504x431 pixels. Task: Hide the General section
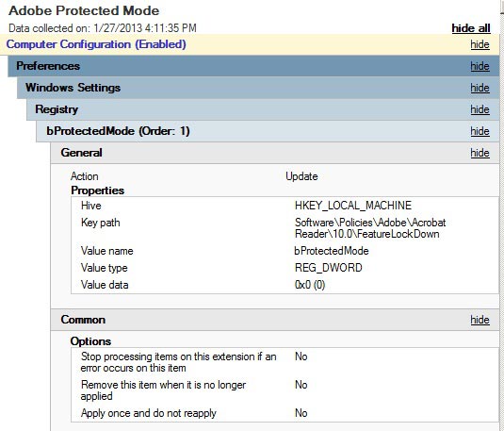pyautogui.click(x=480, y=153)
